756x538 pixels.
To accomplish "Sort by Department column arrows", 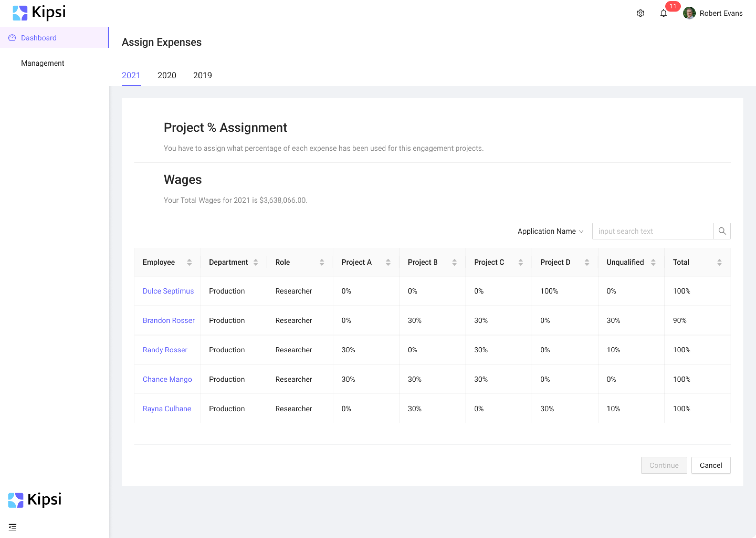I will [255, 262].
